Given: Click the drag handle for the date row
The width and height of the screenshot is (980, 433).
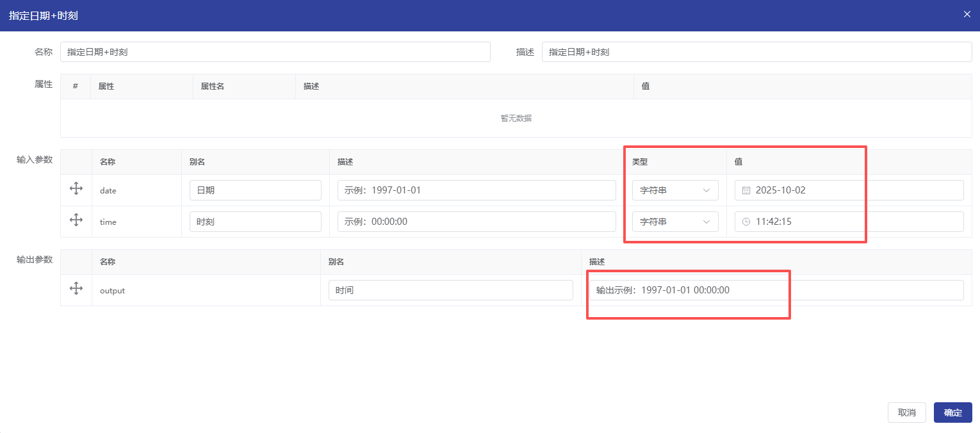Looking at the screenshot, I should (76, 189).
